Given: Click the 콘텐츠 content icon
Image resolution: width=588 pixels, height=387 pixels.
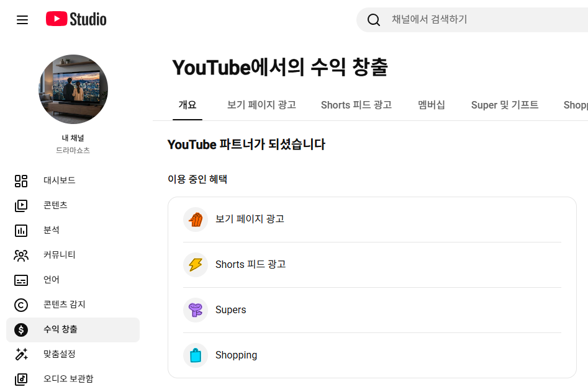Looking at the screenshot, I should tap(21, 205).
